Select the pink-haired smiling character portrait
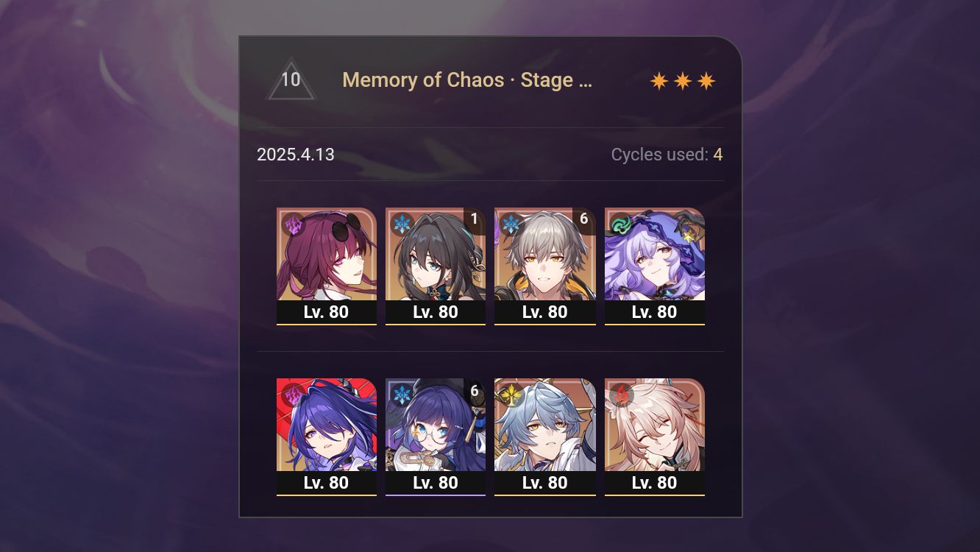Viewport: 980px width, 552px height. click(655, 436)
